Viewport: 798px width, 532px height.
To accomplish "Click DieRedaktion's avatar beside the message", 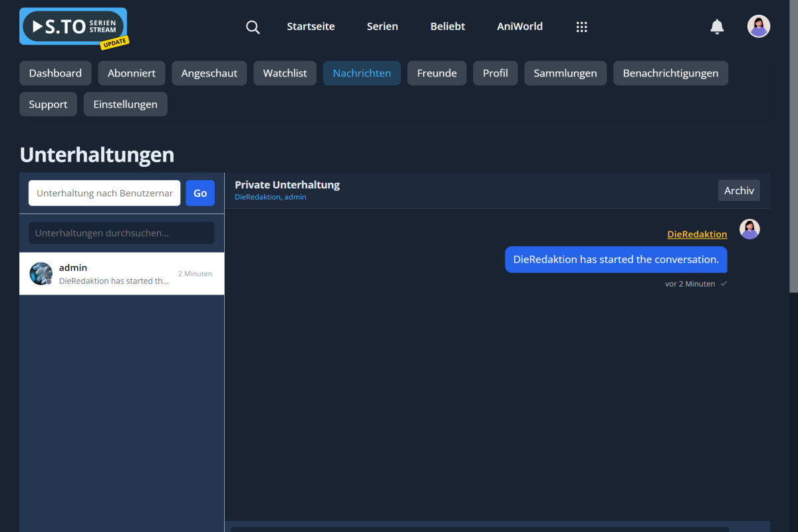I will [x=749, y=229].
